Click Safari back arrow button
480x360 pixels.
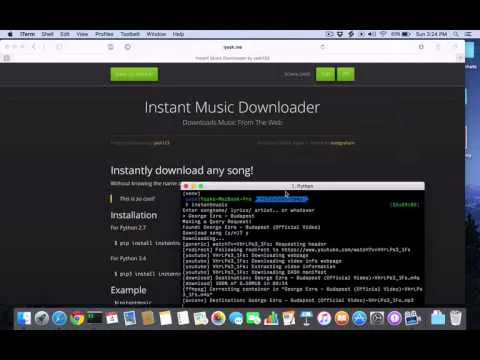(34, 47)
